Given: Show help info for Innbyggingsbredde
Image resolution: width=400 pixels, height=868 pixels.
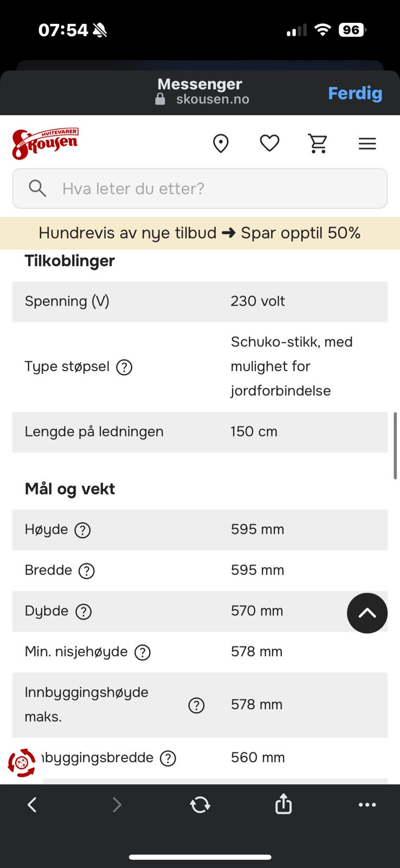Looking at the screenshot, I should (x=168, y=758).
